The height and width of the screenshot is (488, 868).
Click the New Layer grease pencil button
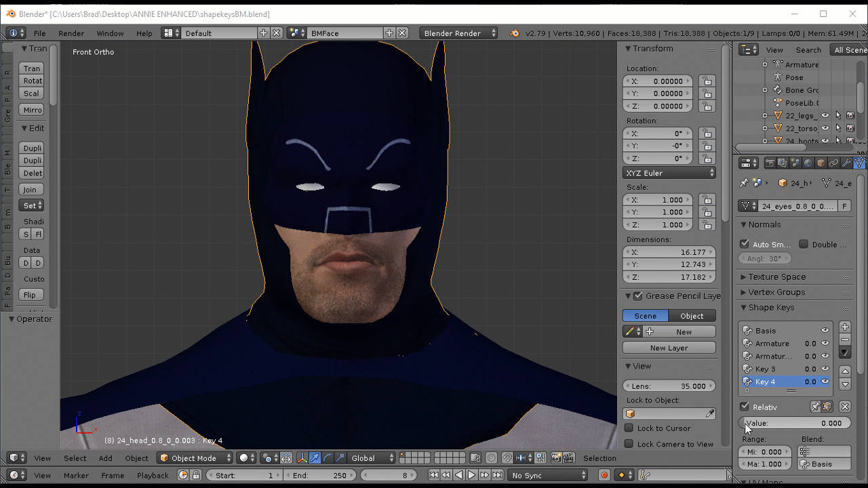pos(669,348)
